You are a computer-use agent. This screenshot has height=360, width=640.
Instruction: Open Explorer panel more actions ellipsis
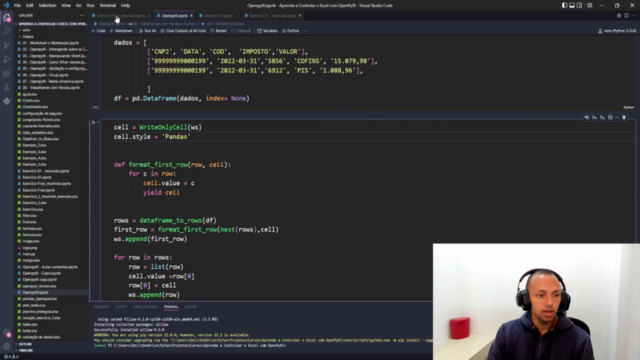click(82, 16)
